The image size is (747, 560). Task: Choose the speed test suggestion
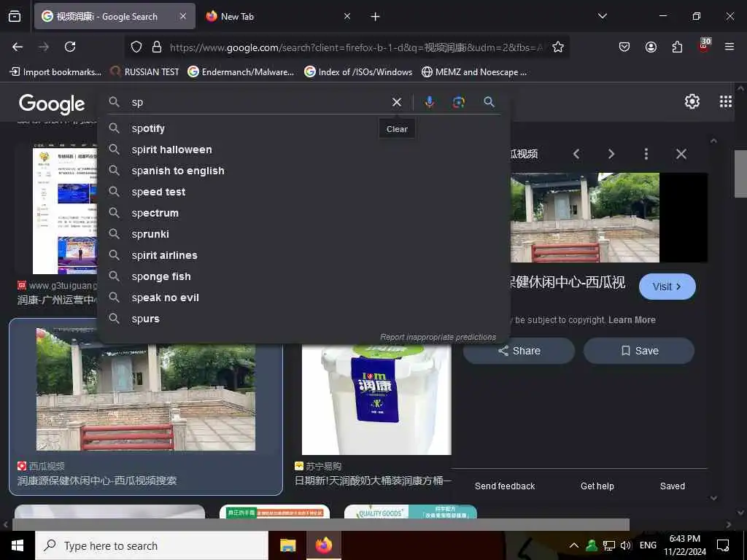point(304,192)
